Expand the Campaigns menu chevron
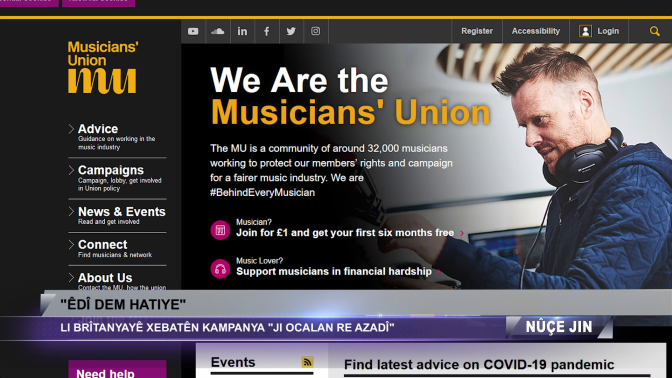 coord(71,170)
